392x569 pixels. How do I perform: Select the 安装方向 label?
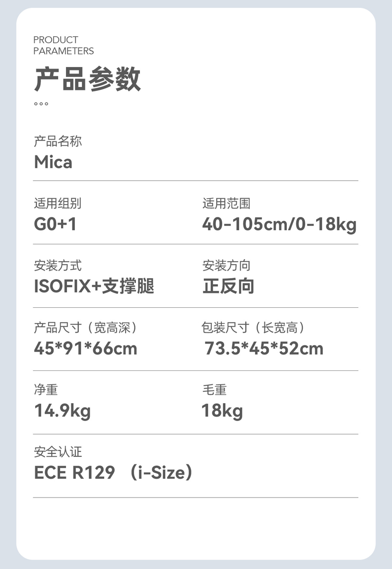click(226, 265)
